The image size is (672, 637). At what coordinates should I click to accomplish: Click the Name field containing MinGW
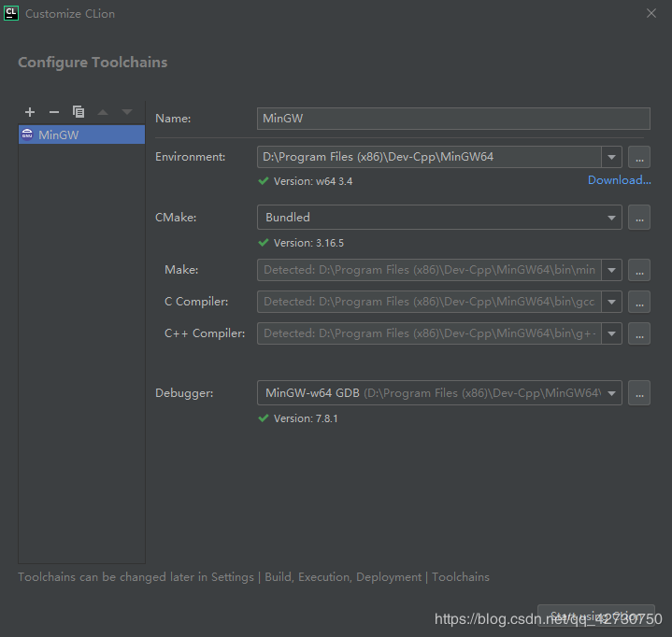(x=452, y=119)
